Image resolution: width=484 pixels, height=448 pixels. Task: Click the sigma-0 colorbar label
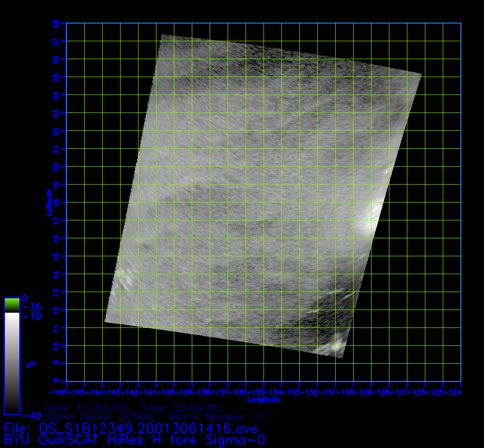31,365
